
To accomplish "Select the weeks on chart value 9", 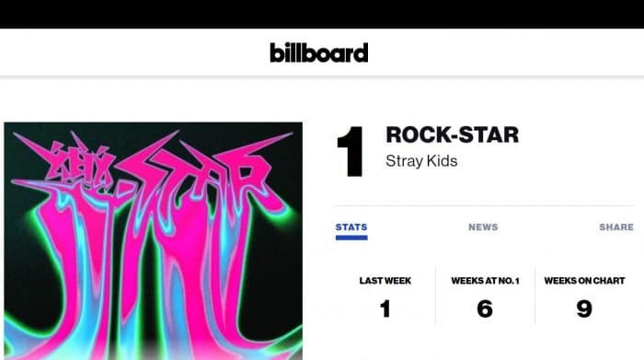I will (584, 308).
